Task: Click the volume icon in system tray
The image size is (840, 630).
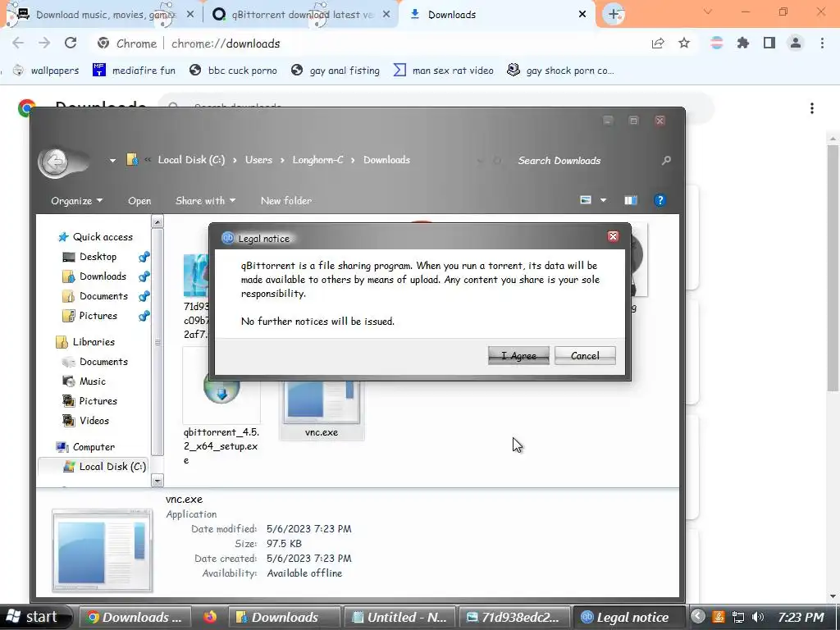Action: (757, 617)
